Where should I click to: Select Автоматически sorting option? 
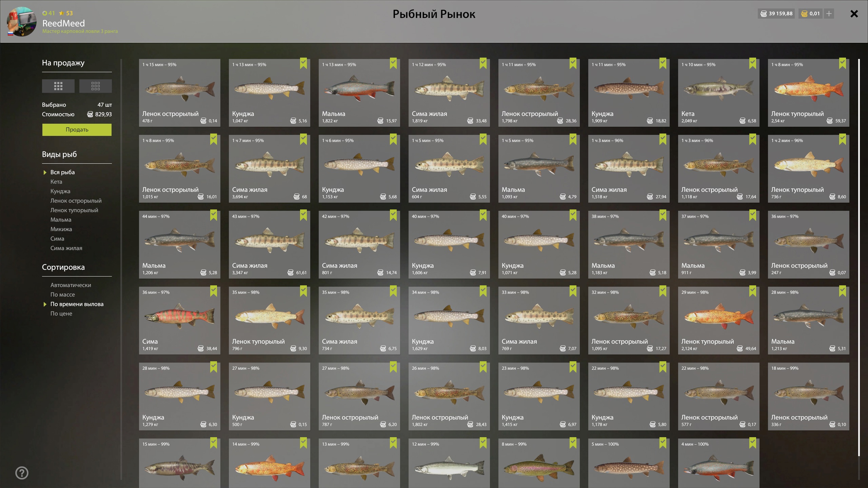click(x=71, y=285)
